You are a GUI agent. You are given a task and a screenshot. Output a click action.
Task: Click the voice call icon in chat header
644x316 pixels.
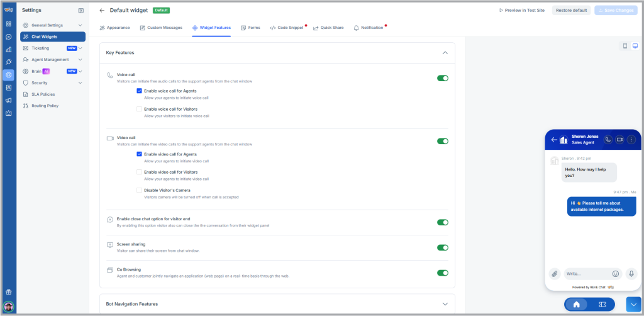click(608, 140)
